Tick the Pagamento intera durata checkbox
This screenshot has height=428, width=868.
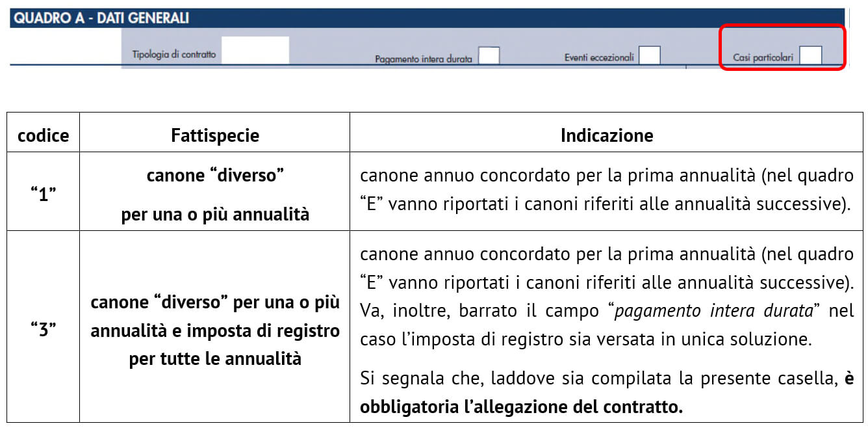click(x=489, y=56)
